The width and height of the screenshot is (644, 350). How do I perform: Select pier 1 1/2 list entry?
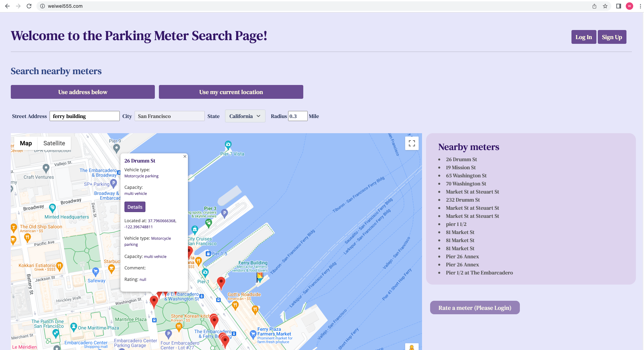pyautogui.click(x=456, y=224)
